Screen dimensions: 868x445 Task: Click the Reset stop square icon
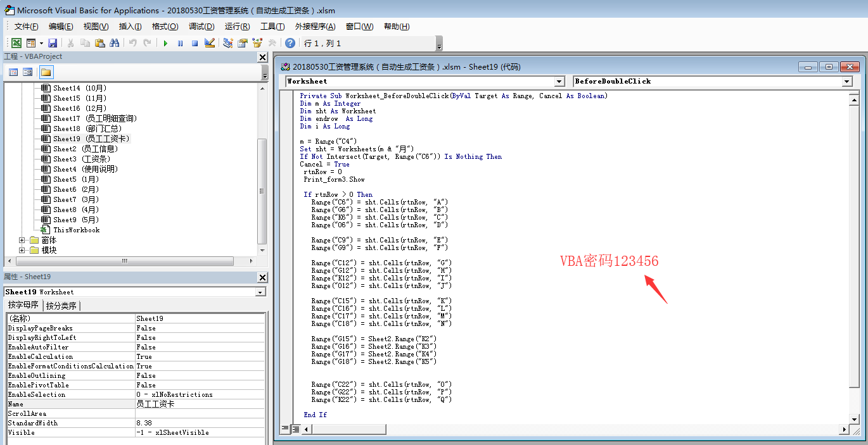click(x=195, y=43)
